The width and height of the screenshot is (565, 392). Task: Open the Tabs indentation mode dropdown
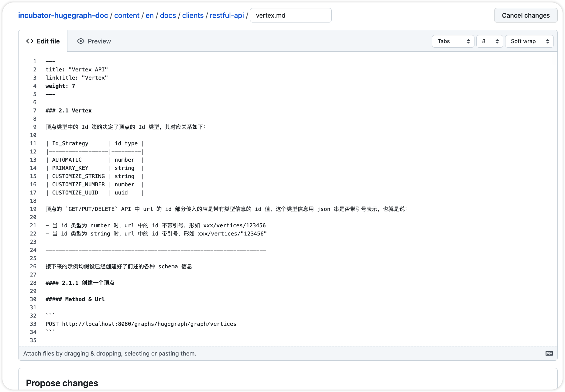point(453,41)
